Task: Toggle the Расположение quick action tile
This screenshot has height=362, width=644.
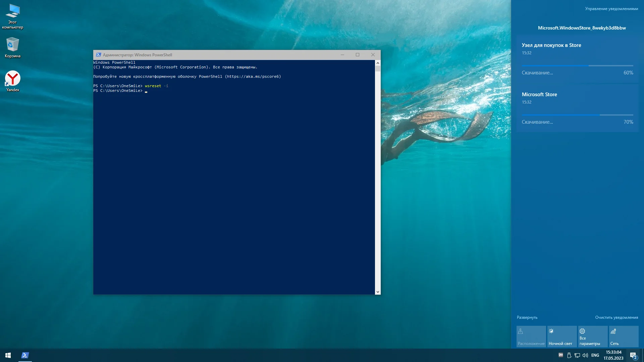Action: click(531, 337)
